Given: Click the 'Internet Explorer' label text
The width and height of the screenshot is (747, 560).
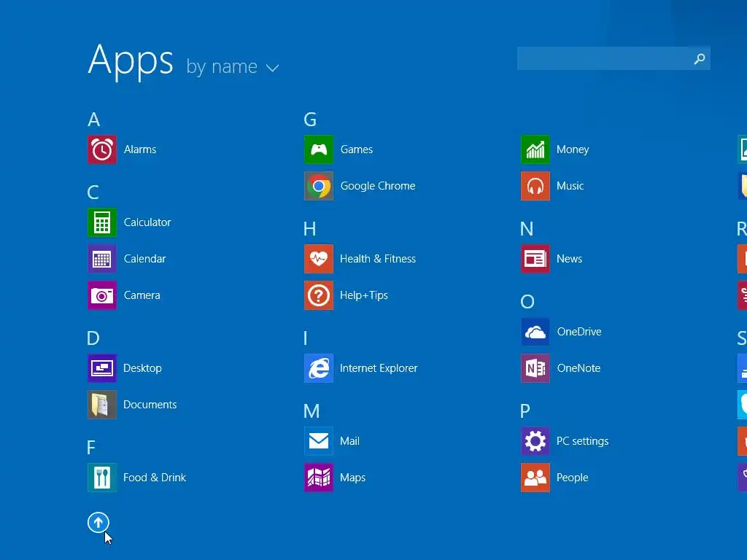Looking at the screenshot, I should [379, 368].
